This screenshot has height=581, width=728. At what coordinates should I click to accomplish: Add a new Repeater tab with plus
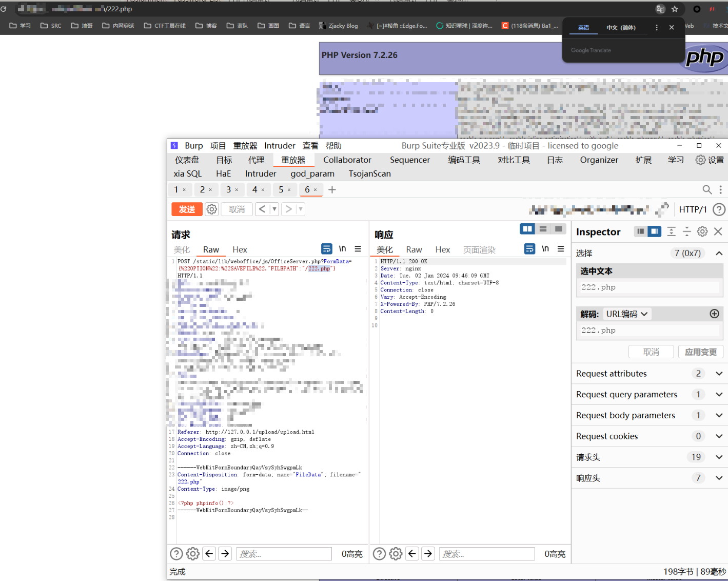tap(332, 190)
